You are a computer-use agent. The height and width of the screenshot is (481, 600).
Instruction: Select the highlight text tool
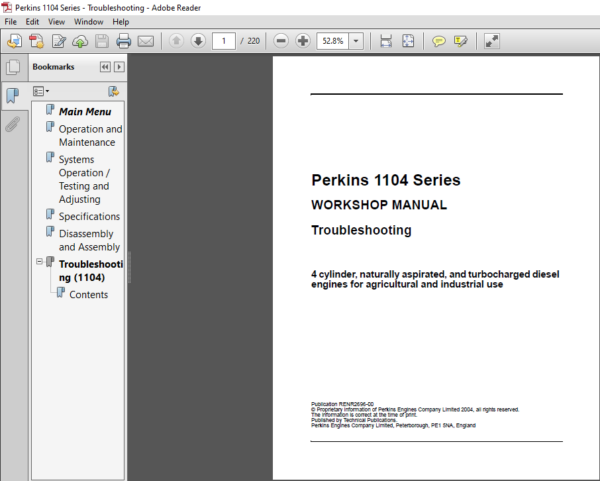coord(460,41)
